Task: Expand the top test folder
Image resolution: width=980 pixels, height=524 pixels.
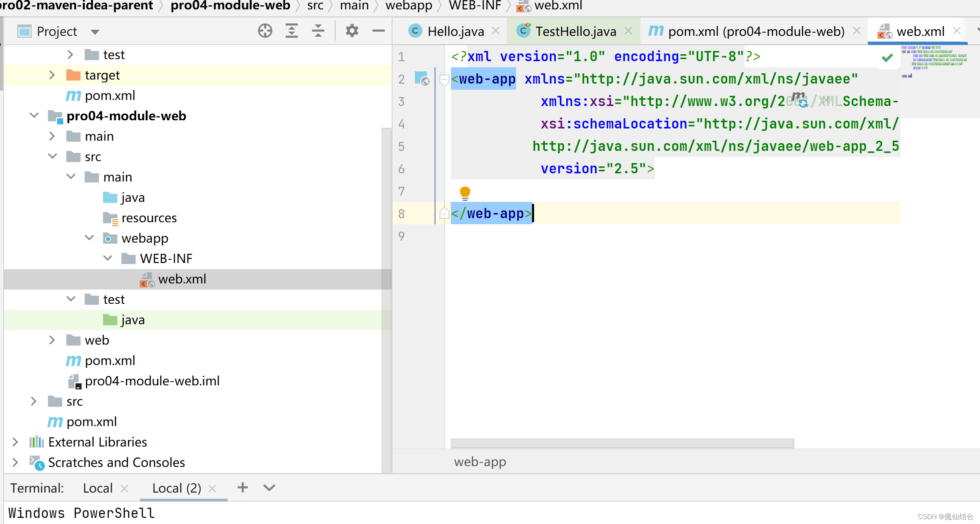Action: point(70,55)
